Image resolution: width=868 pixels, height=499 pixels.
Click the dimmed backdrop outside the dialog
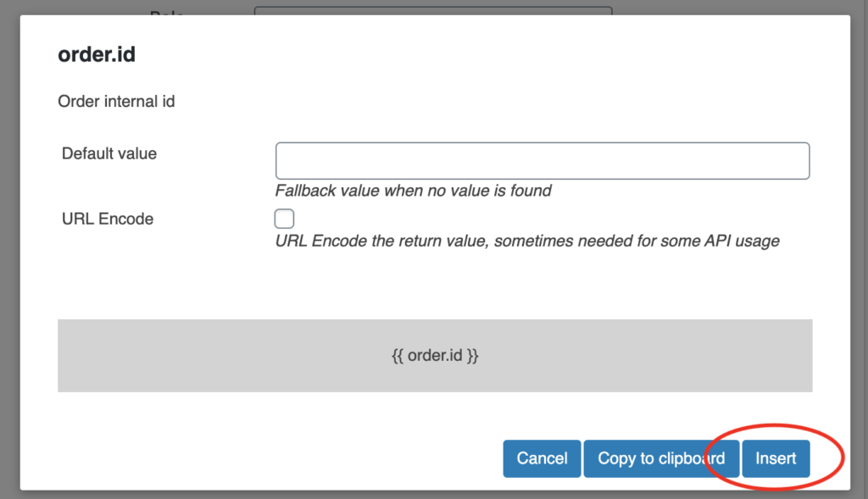pos(9,249)
